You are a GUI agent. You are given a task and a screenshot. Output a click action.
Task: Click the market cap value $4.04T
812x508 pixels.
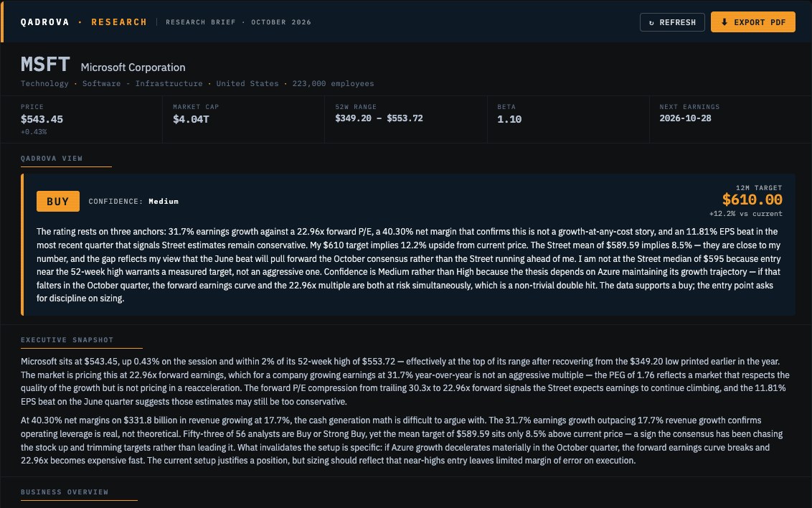click(191, 119)
